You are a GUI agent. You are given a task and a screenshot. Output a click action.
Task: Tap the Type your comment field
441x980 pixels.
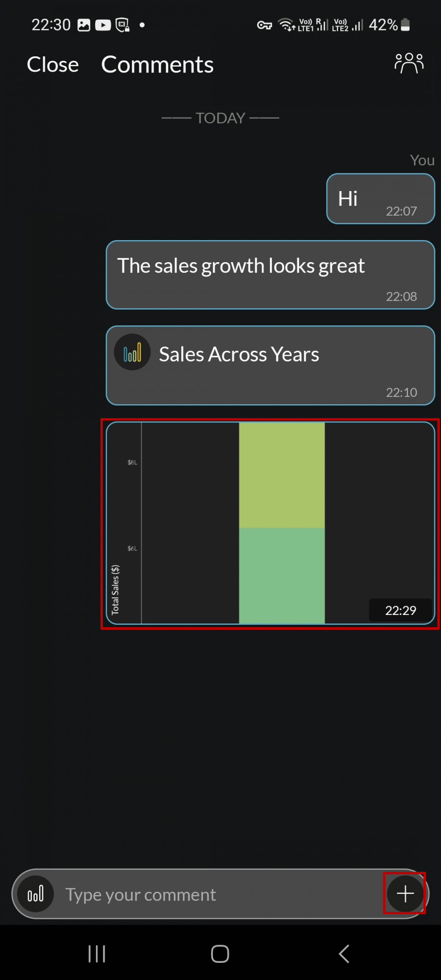[196, 894]
